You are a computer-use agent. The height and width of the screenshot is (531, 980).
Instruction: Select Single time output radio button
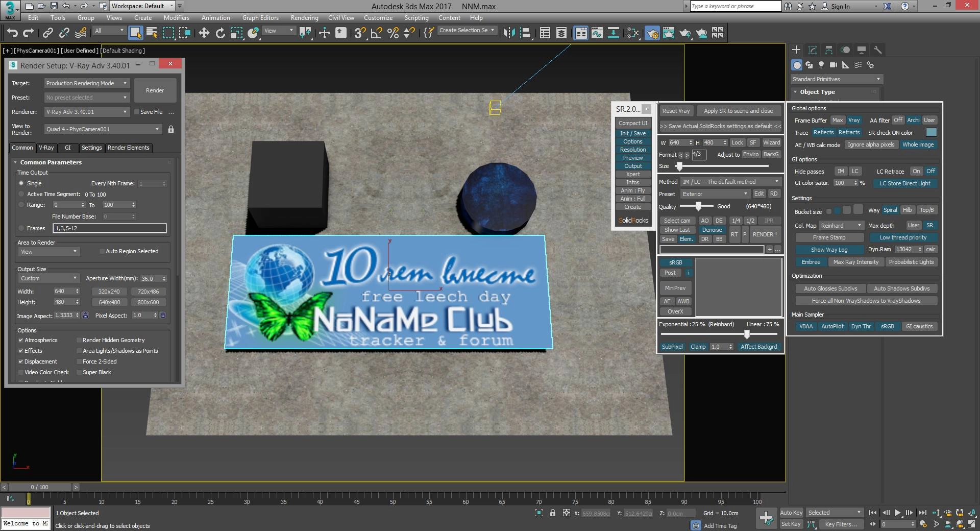pyautogui.click(x=21, y=183)
